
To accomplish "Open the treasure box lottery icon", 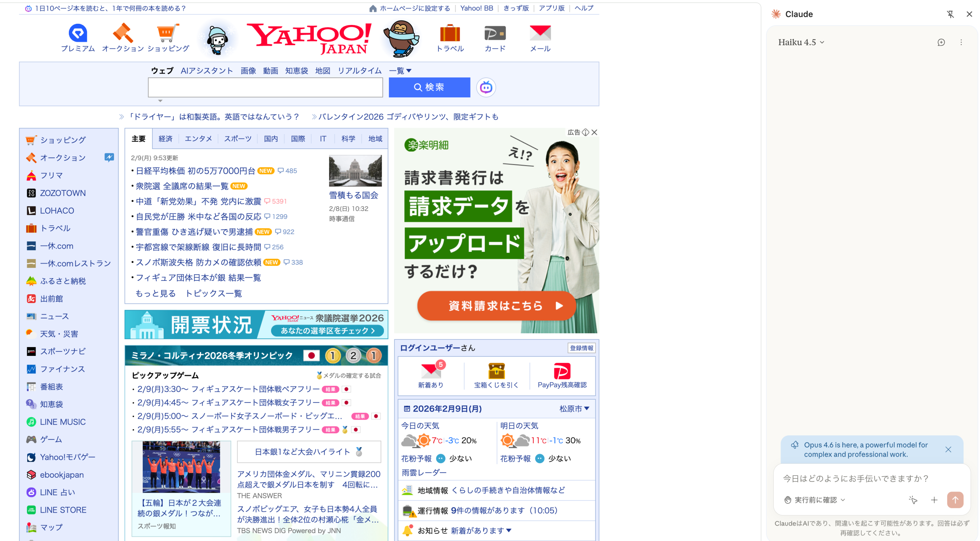I will click(x=496, y=371).
